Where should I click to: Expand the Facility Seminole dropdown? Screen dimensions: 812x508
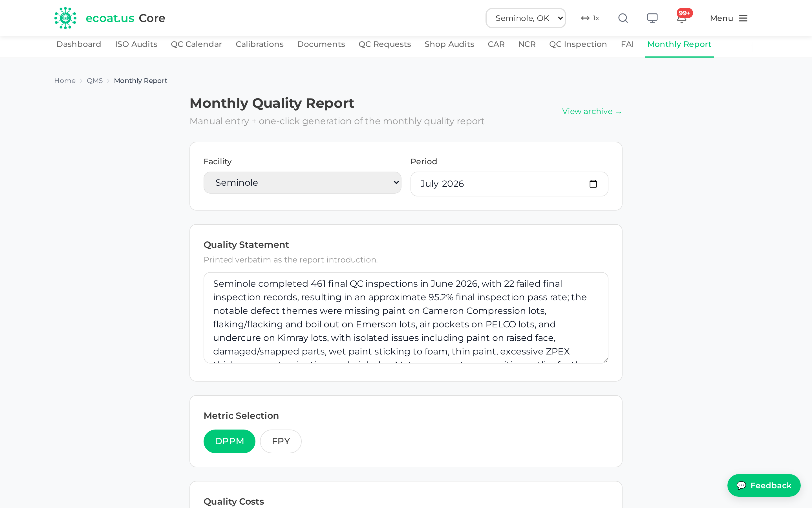[302, 182]
